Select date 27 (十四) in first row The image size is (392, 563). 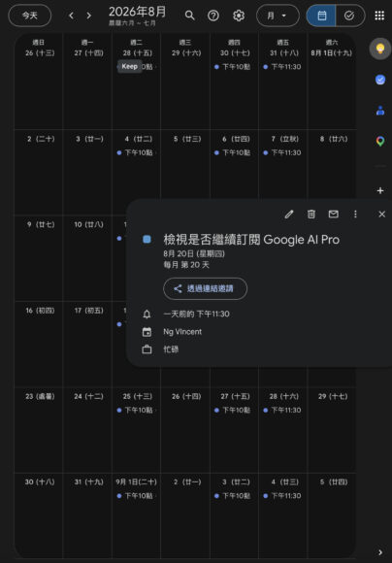88,53
